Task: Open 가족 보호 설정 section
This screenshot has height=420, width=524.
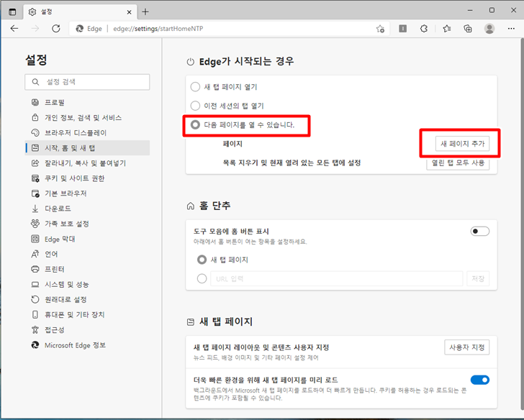Action: coord(88,224)
